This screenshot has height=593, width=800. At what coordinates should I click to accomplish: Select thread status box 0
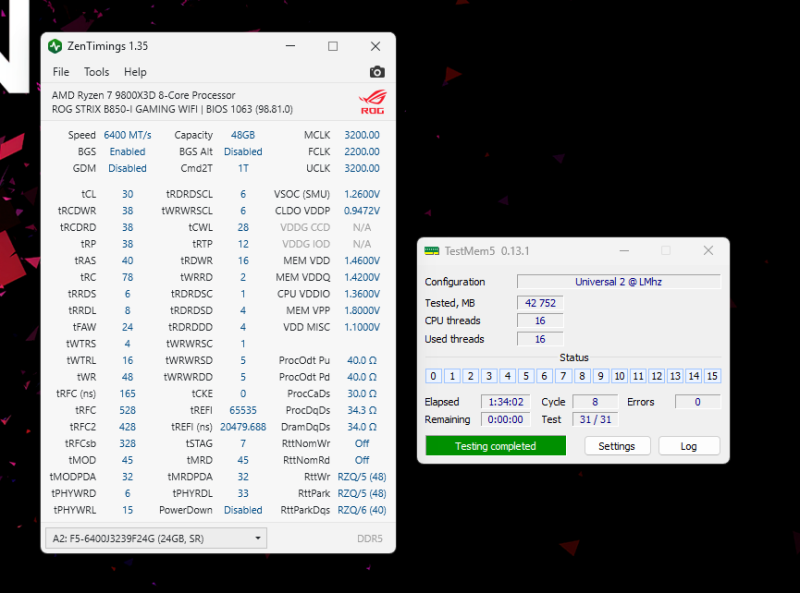tap(433, 376)
